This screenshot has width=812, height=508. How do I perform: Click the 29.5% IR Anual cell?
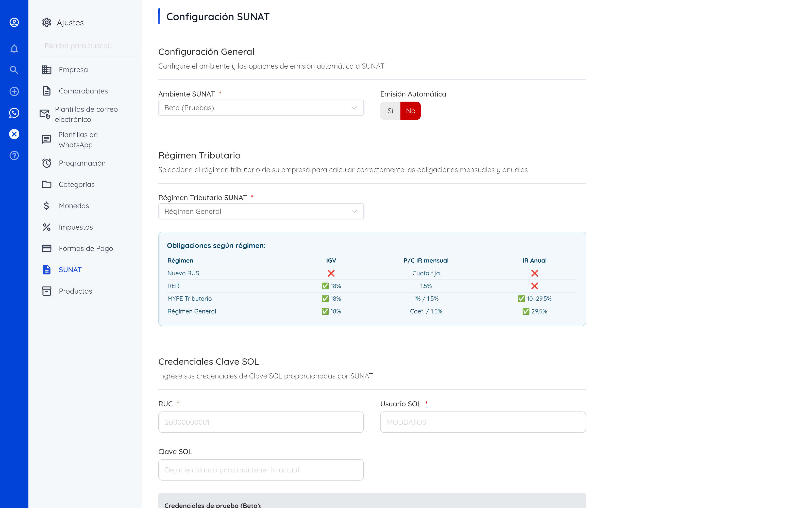pos(534,311)
